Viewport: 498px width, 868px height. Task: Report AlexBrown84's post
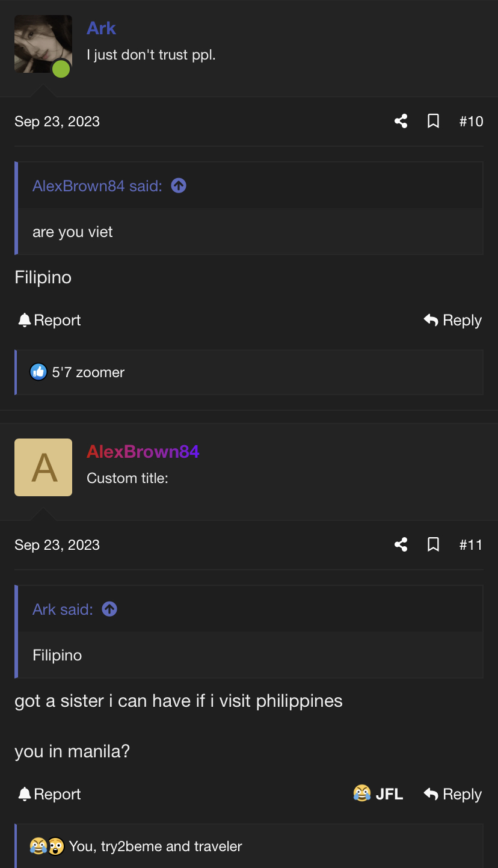[49, 794]
